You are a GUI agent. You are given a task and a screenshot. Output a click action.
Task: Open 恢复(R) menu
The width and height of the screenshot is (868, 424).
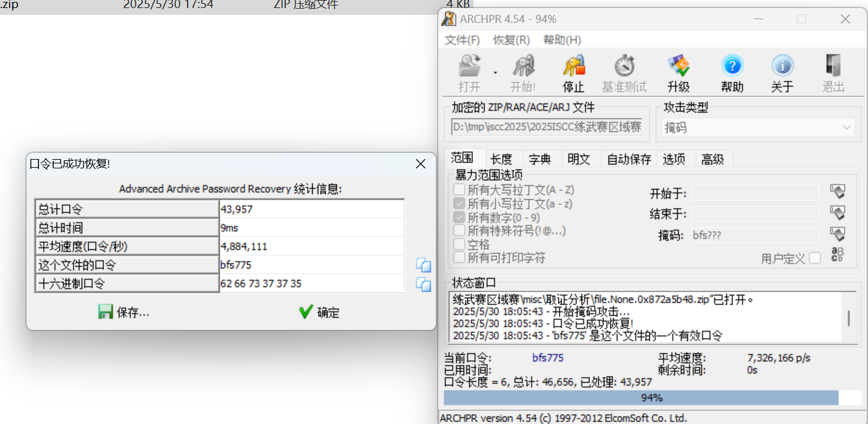tap(511, 40)
